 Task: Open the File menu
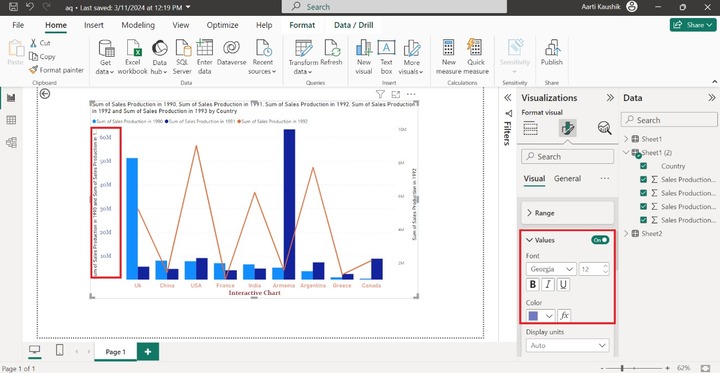coord(18,25)
